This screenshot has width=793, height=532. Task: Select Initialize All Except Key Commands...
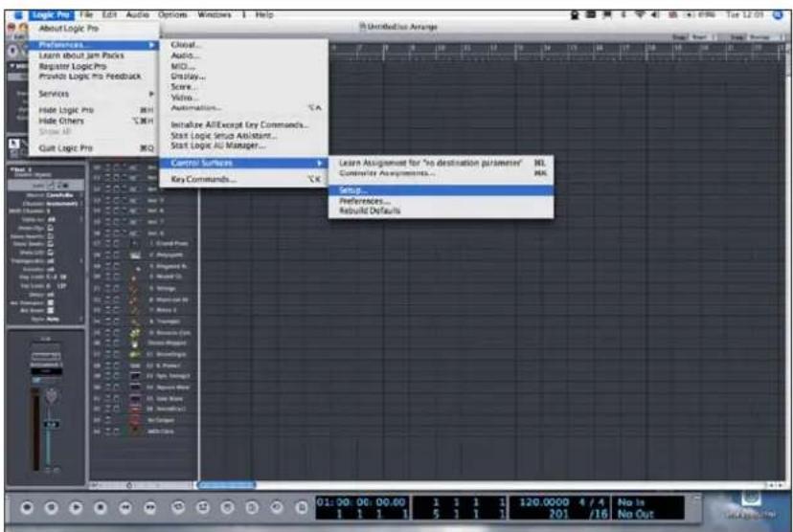pos(243,124)
